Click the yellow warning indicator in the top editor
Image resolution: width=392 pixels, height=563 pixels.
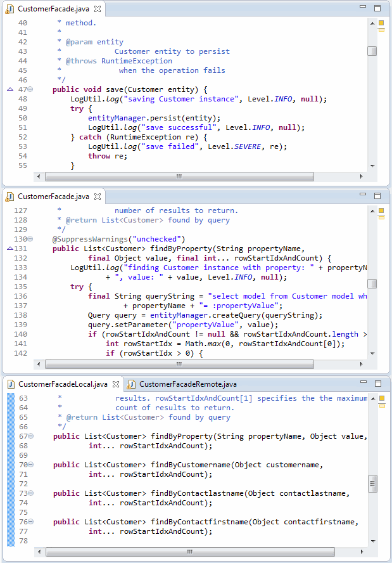[x=381, y=23]
